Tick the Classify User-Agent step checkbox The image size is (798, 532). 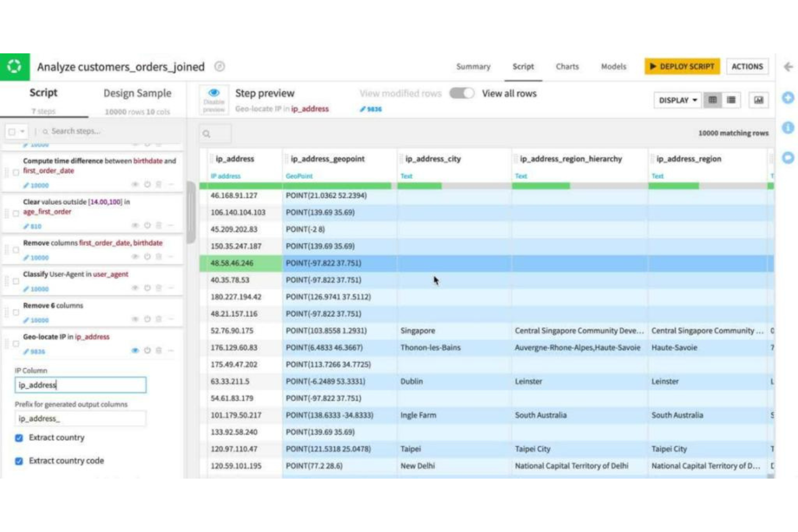coord(16,281)
